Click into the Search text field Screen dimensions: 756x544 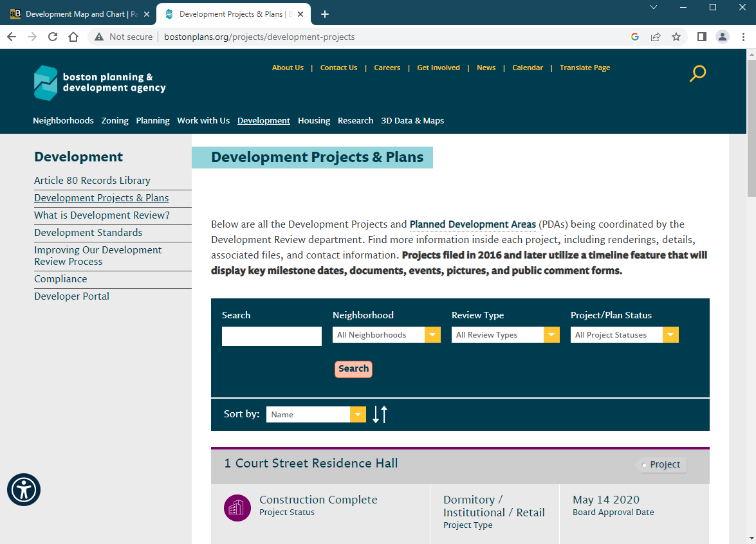(272, 336)
